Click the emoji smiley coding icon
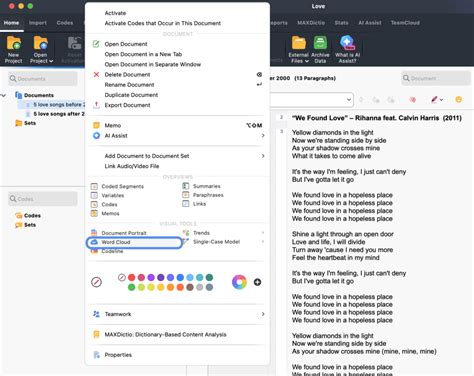This screenshot has width=474, height=376. pyautogui.click(x=459, y=99)
